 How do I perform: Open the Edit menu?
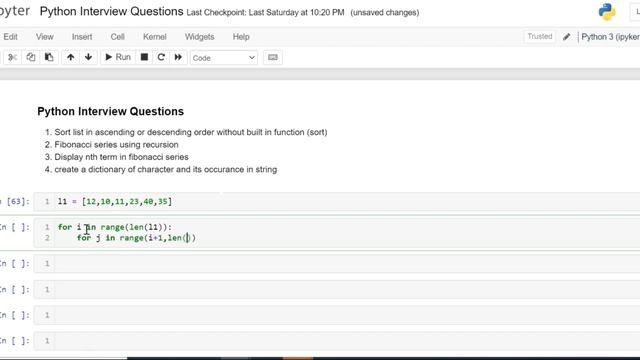11,37
